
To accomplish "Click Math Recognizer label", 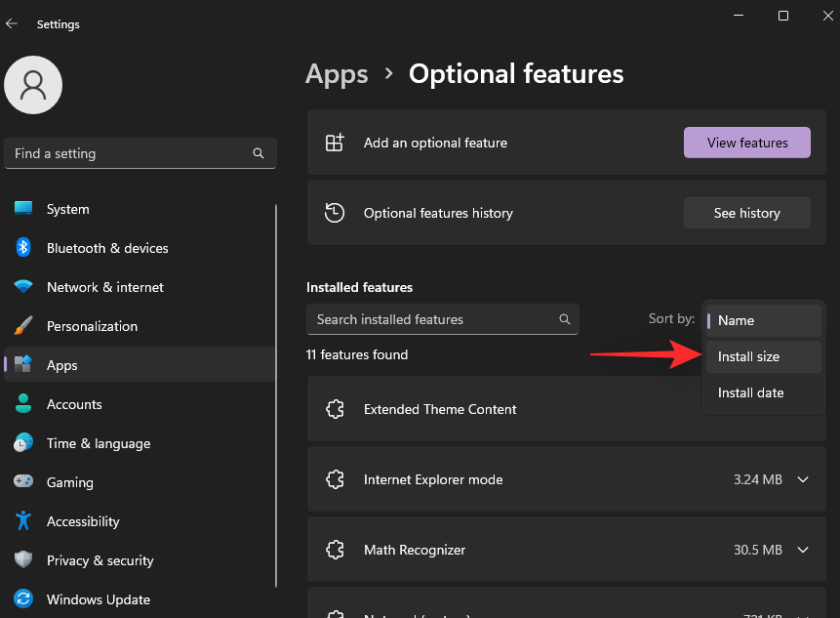I will coord(414,550).
